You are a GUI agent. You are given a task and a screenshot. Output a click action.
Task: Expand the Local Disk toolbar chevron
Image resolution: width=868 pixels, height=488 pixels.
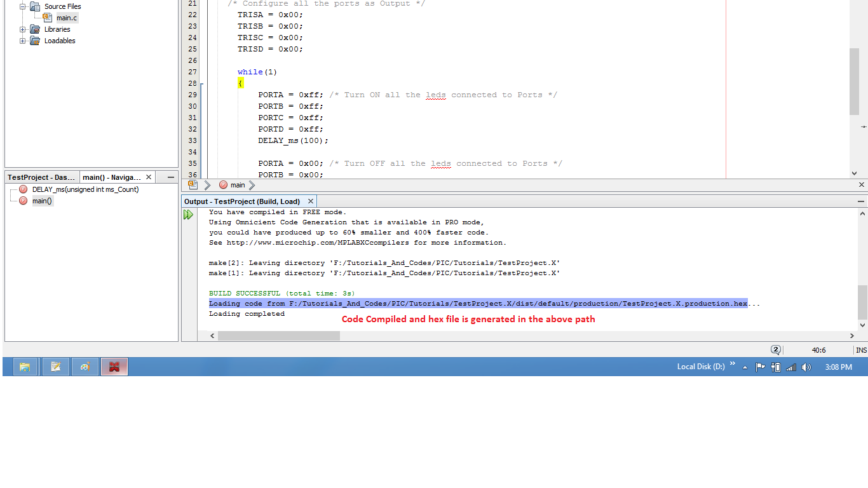[732, 364]
